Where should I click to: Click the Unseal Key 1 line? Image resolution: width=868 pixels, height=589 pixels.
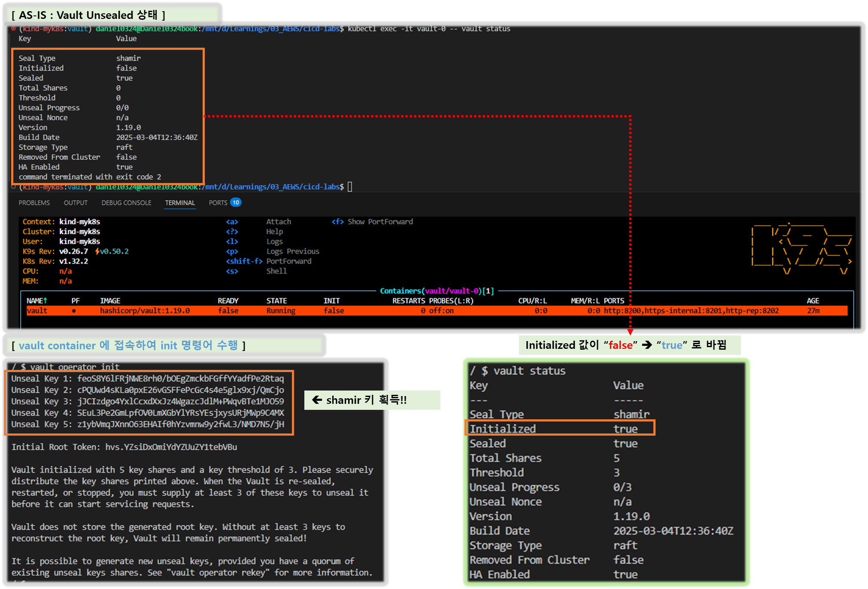coord(148,378)
